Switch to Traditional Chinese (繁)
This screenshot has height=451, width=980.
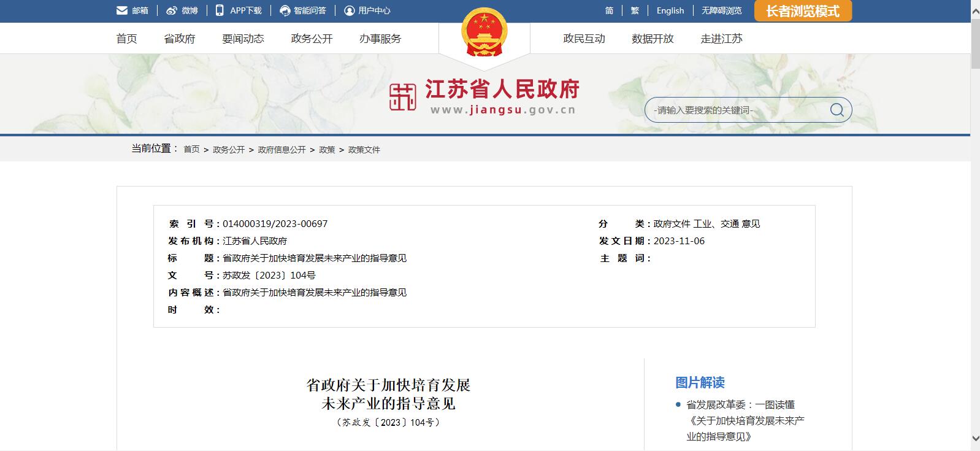(x=635, y=10)
